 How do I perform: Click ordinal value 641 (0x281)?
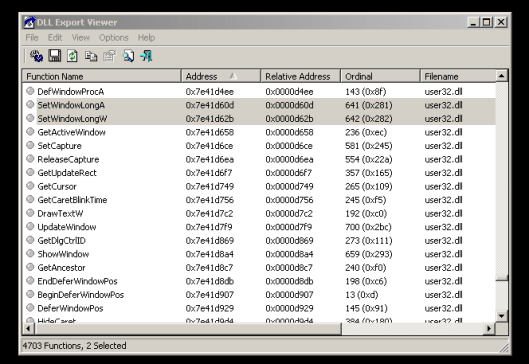[369, 105]
